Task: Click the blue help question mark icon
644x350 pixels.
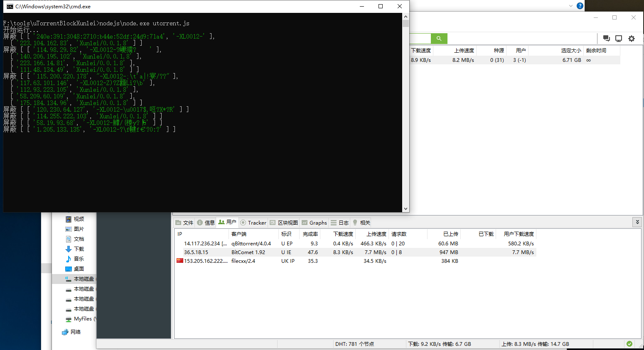Action: click(580, 6)
